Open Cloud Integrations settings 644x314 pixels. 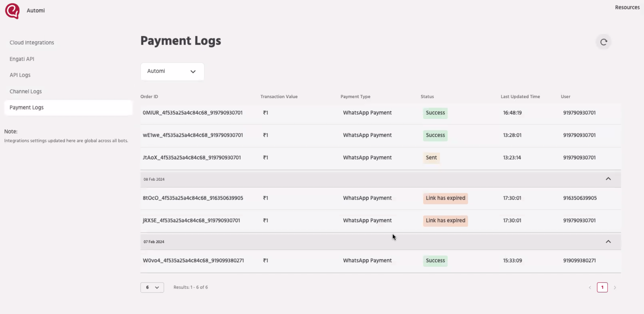click(32, 42)
